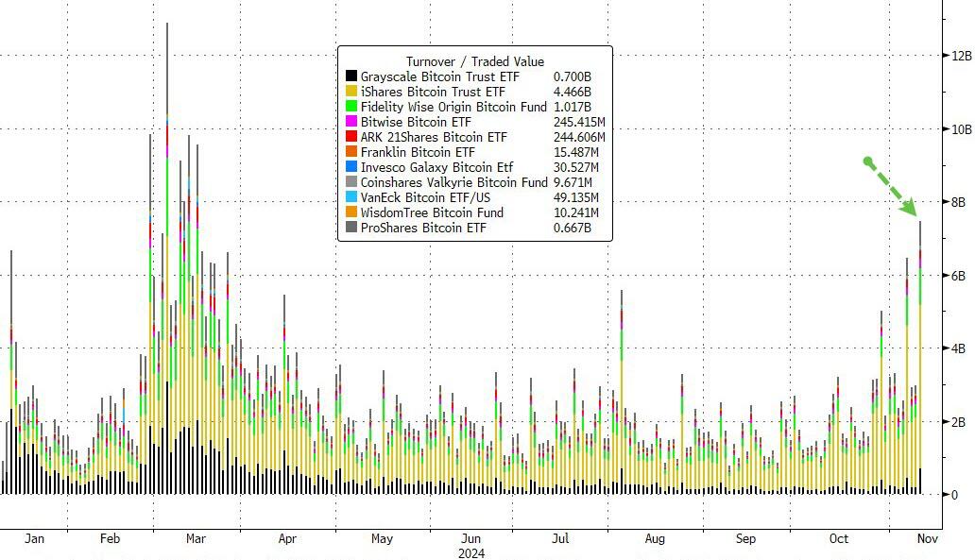
Task: Select the green Fidelity Wise Origin swatch
Action: [351, 107]
